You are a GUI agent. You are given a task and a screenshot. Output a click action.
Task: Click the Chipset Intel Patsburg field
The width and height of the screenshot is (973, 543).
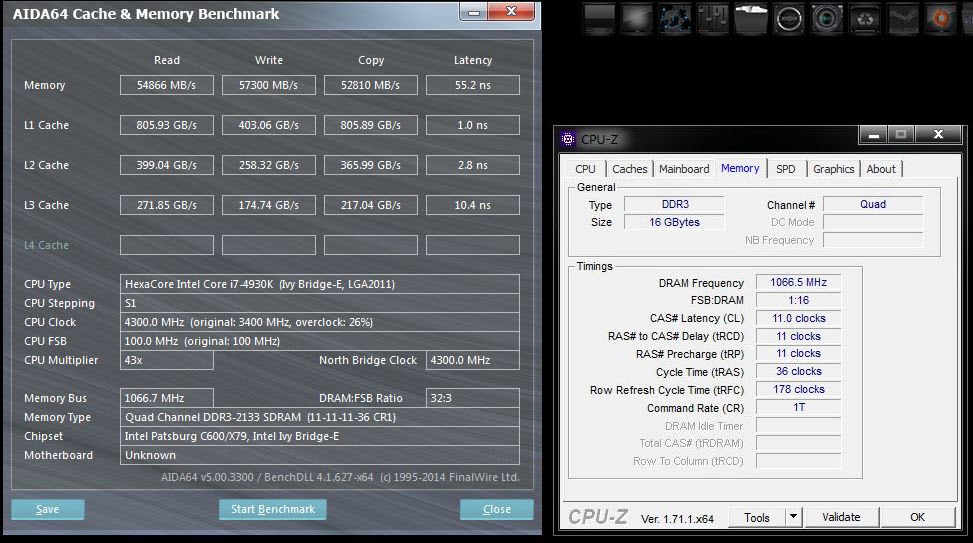320,436
